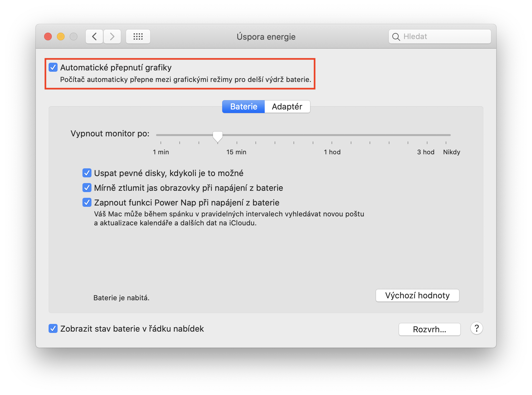Switch to the Baterie tab

(244, 107)
